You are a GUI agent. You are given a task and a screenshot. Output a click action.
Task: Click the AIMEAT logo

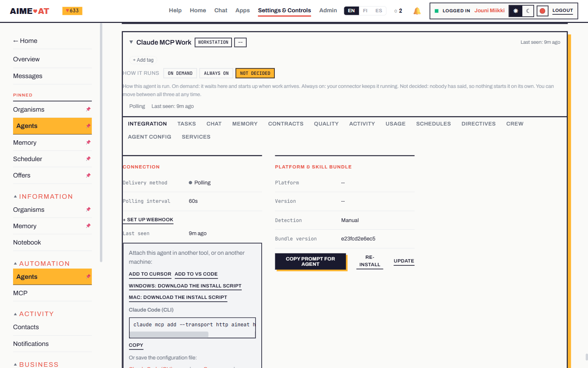[29, 11]
